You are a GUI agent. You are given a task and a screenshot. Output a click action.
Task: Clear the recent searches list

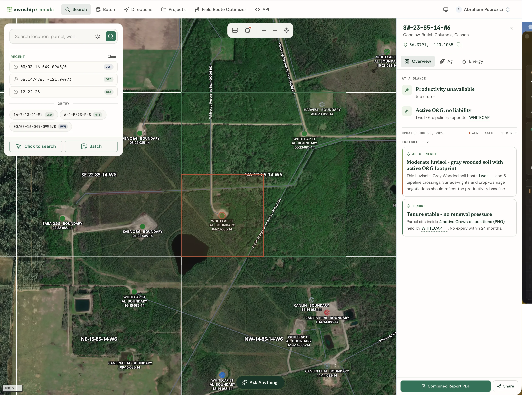(x=112, y=57)
